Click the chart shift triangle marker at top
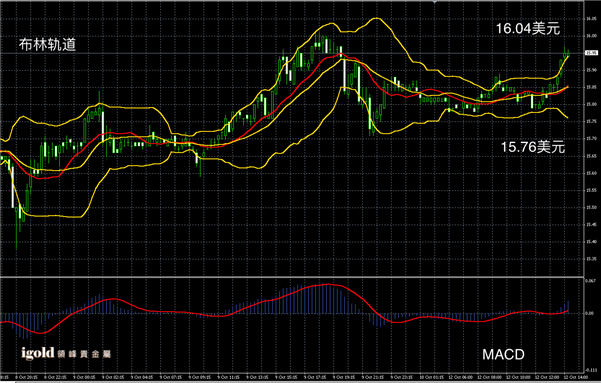601x383 pixels. (435, 2)
